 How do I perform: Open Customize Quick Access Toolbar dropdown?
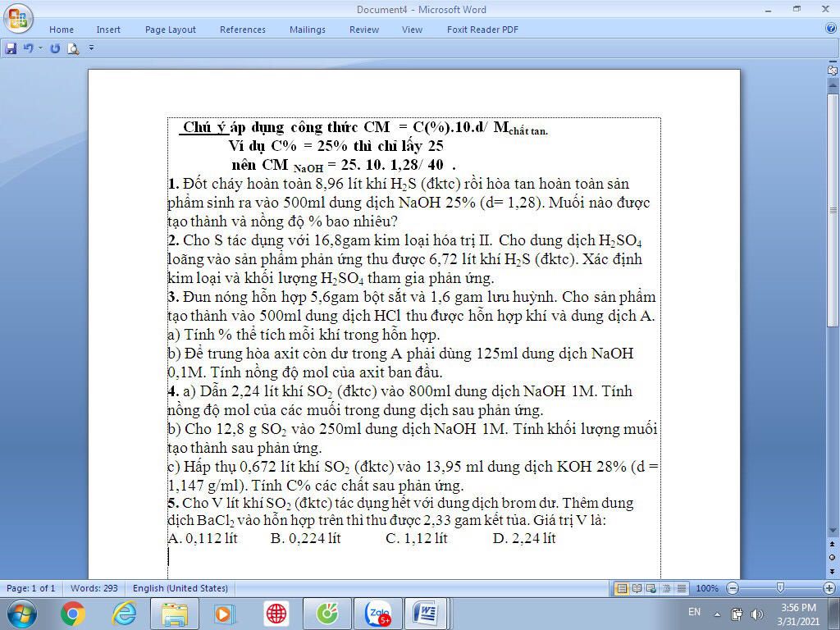coord(91,48)
